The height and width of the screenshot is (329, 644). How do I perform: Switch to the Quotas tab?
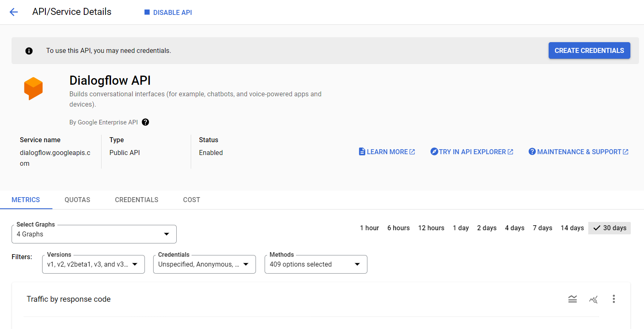pyautogui.click(x=78, y=200)
